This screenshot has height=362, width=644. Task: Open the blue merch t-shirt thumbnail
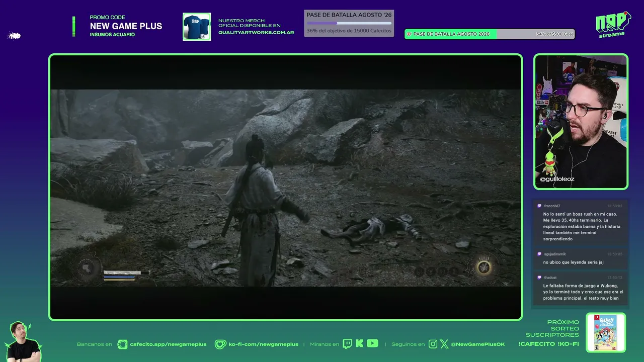[197, 27]
